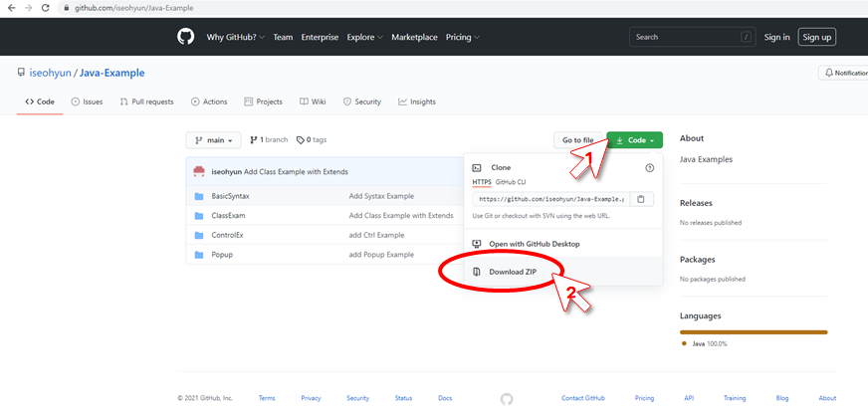This screenshot has height=410, width=868.
Task: Open commit message Add Systax Example
Action: click(x=381, y=196)
